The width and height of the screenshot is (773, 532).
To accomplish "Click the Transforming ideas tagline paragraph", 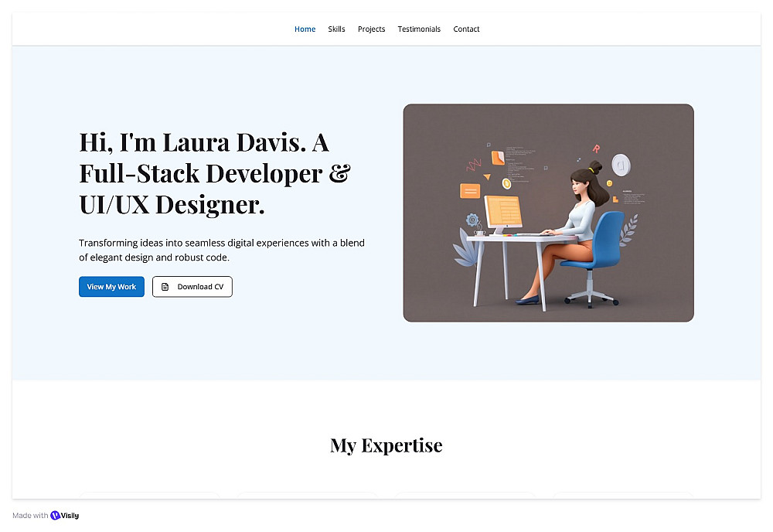I will coord(222,250).
